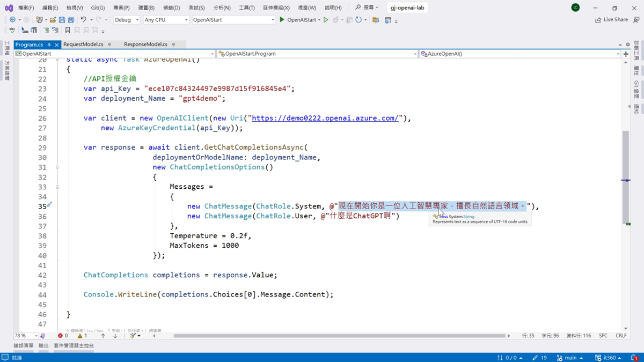The image size is (644, 362).
Task: Follow the demo0222.openai.azure.com URL link
Action: [325, 119]
